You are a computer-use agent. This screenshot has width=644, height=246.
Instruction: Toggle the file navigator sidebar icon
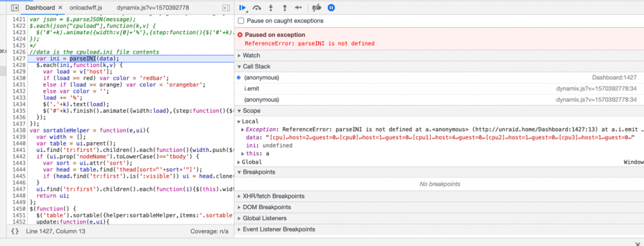pyautogui.click(x=15, y=8)
